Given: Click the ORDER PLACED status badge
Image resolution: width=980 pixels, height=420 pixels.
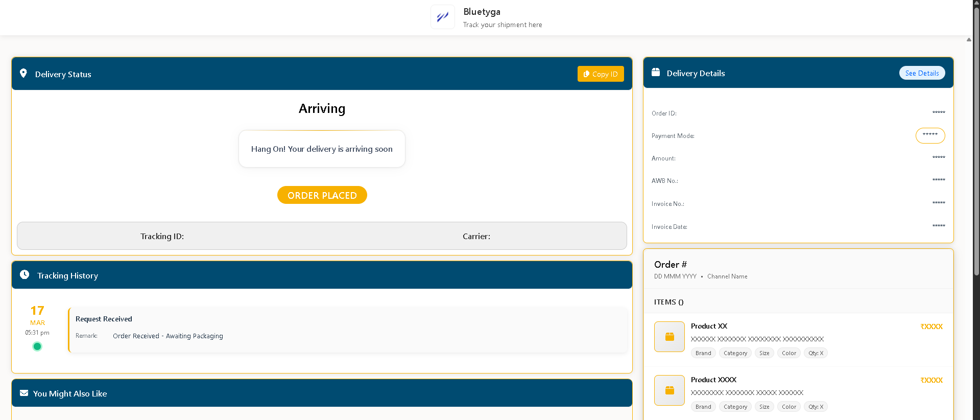Looking at the screenshot, I should coord(322,195).
